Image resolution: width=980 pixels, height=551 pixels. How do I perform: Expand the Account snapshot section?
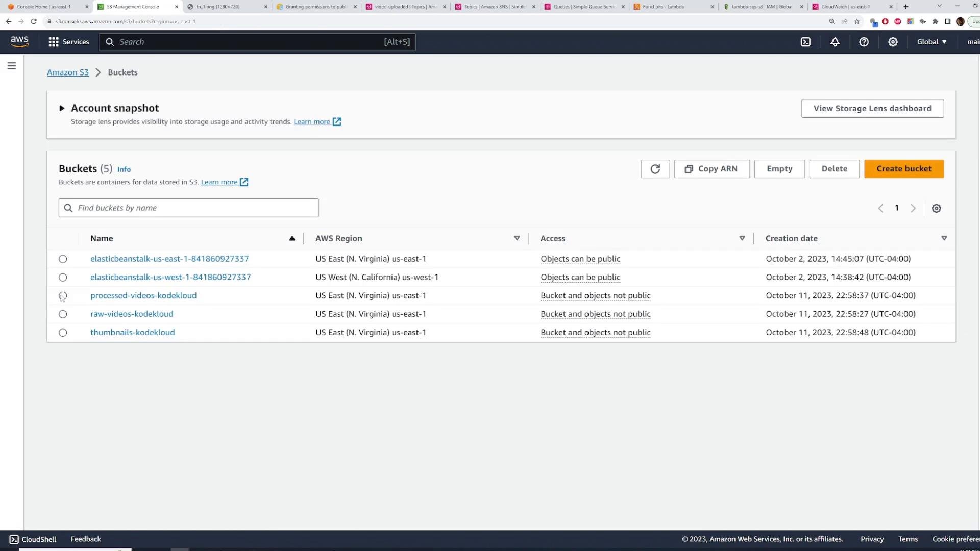click(x=62, y=108)
